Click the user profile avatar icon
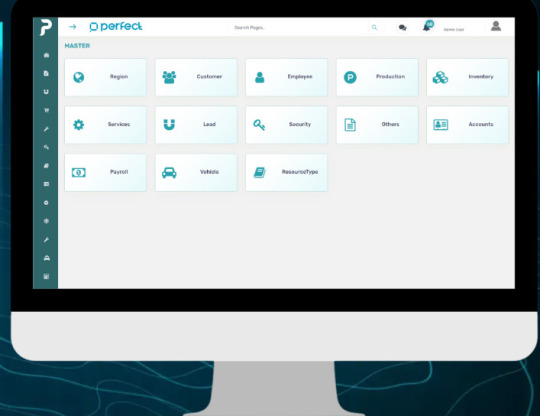The height and width of the screenshot is (416, 540). click(496, 26)
